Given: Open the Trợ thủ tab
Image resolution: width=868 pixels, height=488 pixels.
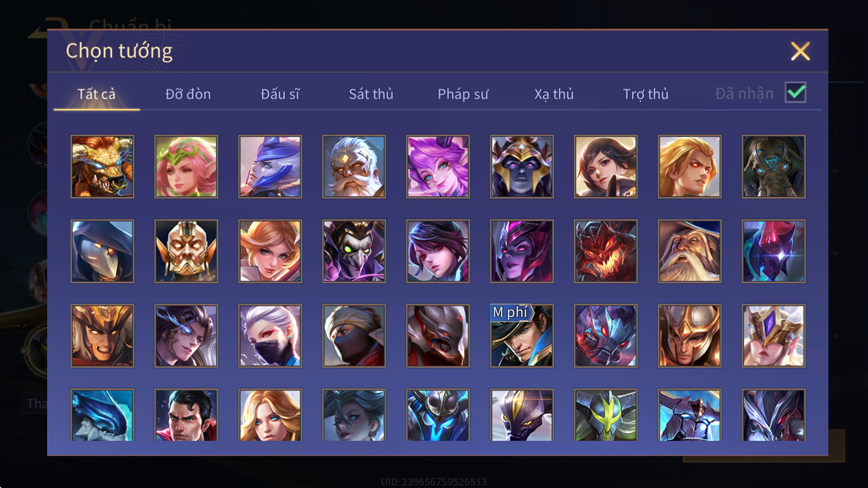Looking at the screenshot, I should [x=646, y=94].
